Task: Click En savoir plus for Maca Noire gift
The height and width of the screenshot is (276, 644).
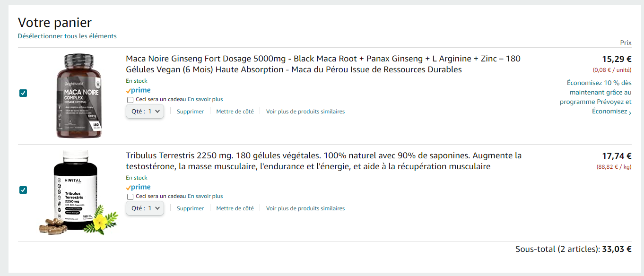Action: (x=205, y=100)
